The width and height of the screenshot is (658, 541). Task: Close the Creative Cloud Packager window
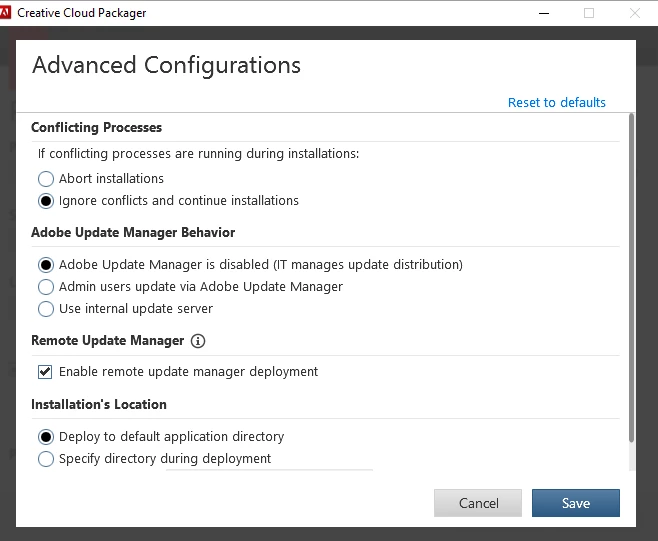tap(635, 12)
